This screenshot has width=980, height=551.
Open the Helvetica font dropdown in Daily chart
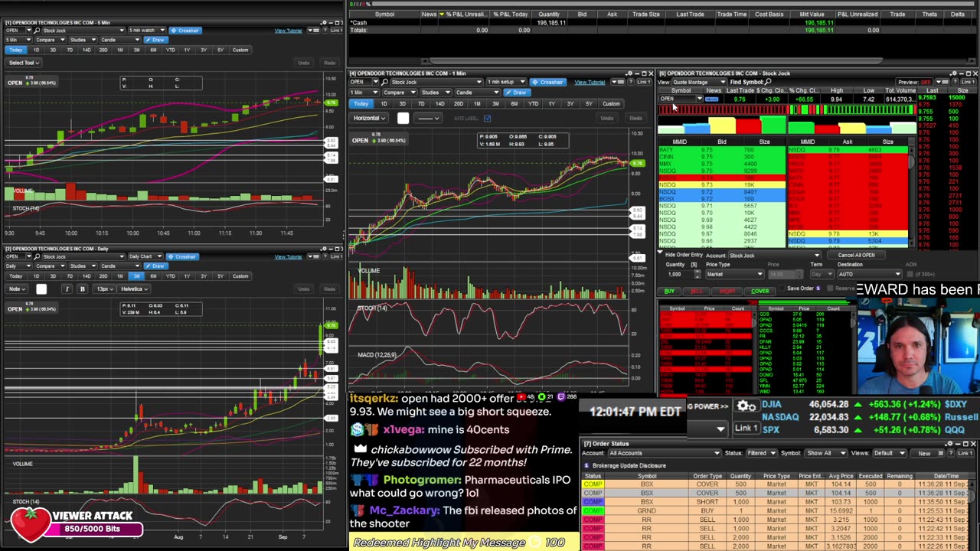coord(134,289)
